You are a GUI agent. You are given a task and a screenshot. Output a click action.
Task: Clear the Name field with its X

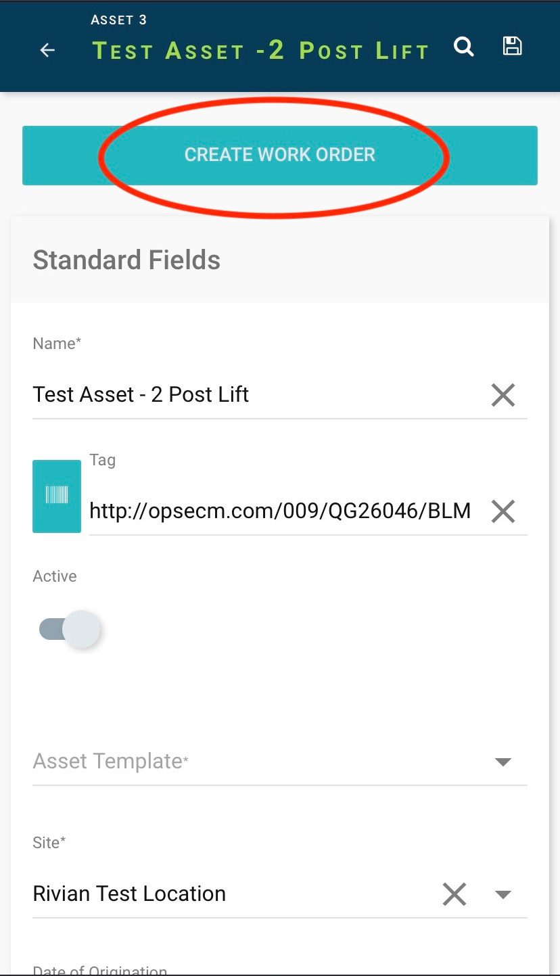pos(503,394)
